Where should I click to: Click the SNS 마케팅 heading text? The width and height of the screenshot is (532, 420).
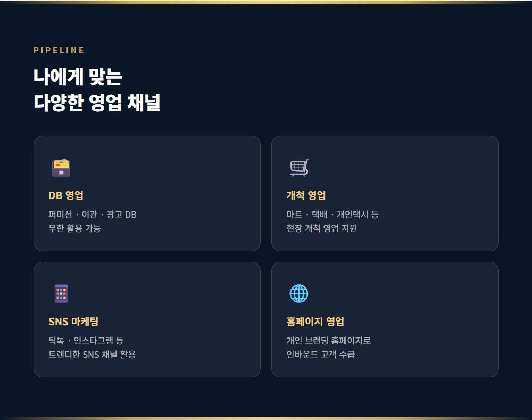point(73,321)
